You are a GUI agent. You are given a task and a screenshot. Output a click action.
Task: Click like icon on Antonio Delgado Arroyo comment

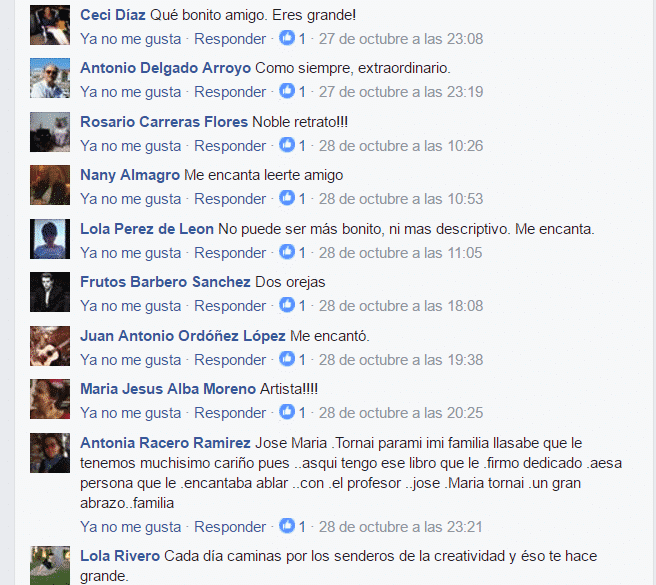tap(287, 91)
